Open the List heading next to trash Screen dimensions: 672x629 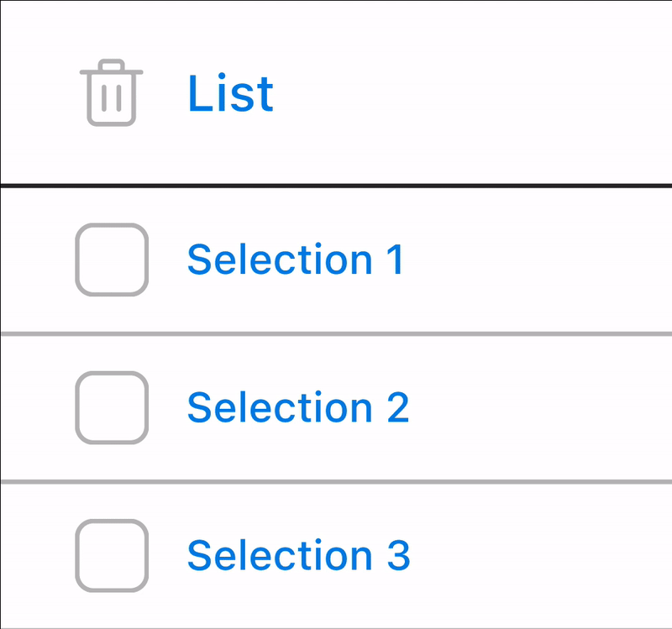coord(230,92)
